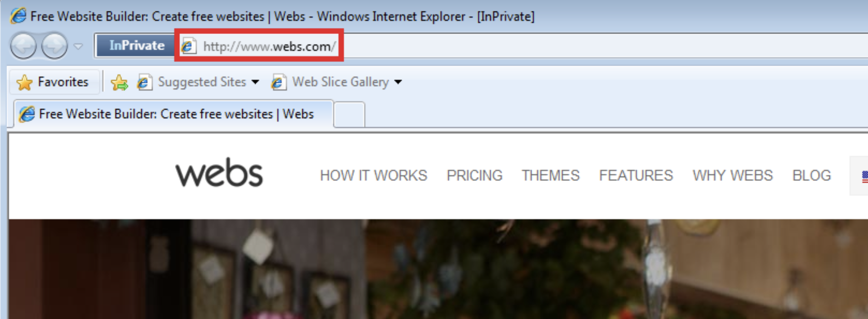The height and width of the screenshot is (319, 868).
Task: Click the flag icon beside BLOG
Action: click(x=864, y=176)
